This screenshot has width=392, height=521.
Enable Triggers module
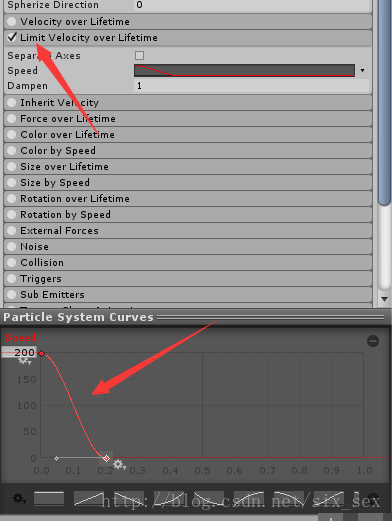(12, 278)
